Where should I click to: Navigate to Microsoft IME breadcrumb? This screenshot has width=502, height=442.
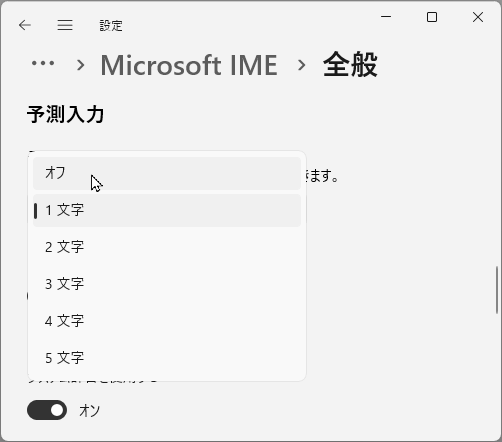click(x=189, y=65)
